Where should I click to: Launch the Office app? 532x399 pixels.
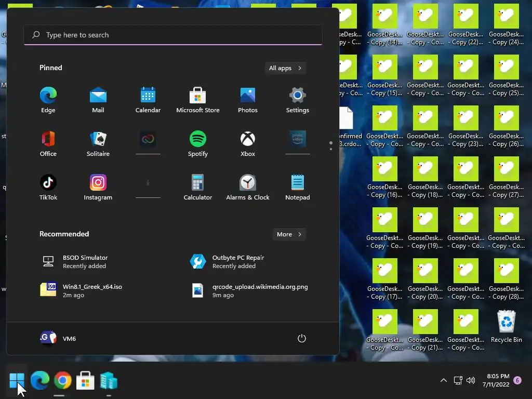click(48, 144)
